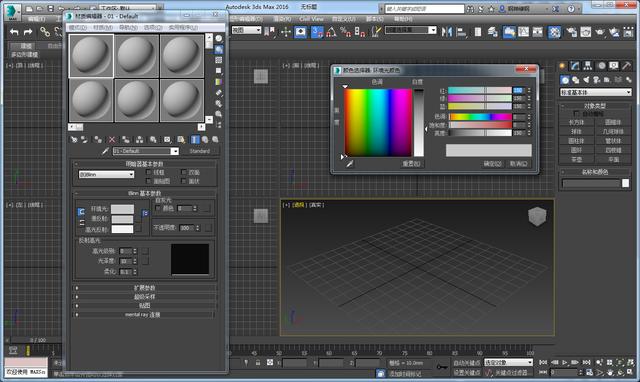Click the Play Animation button

[564, 362]
